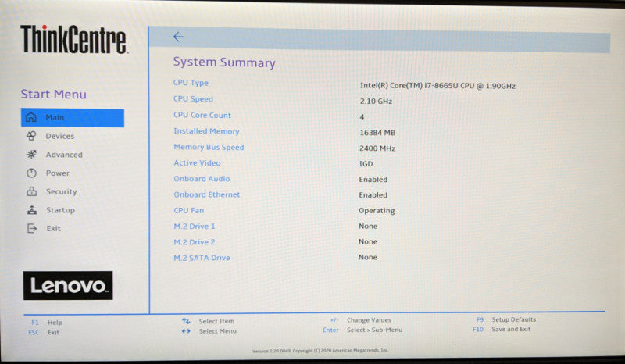Open the Security menu
This screenshot has width=625, height=364.
(62, 192)
